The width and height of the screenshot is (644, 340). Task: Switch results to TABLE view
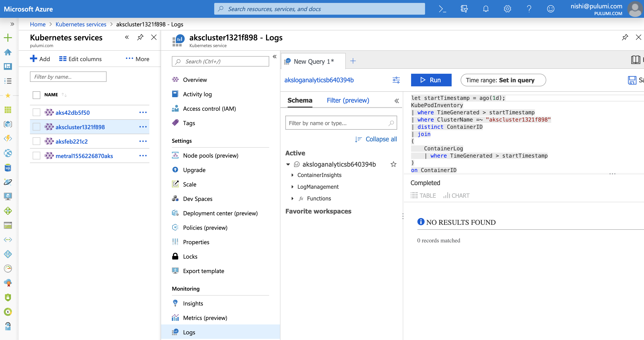point(423,195)
